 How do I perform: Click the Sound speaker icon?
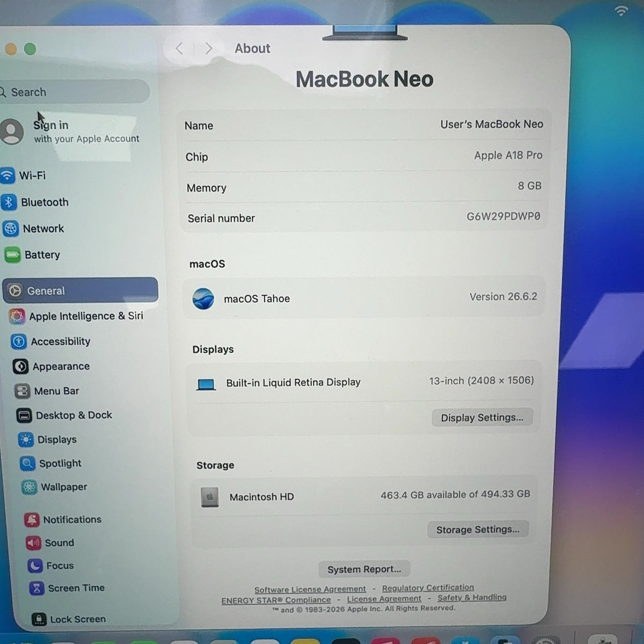(x=33, y=543)
